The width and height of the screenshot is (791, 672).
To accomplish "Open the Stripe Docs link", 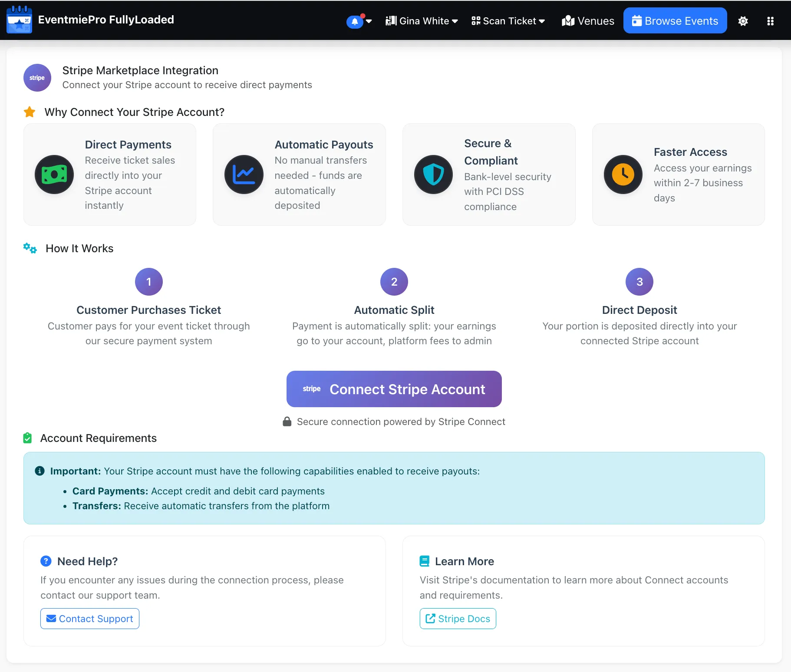I will [x=458, y=619].
